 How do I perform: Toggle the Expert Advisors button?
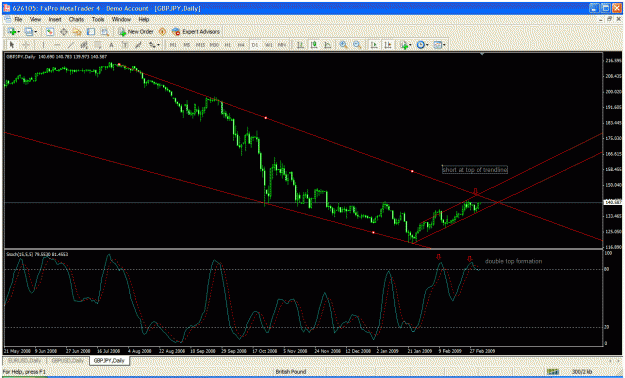tap(196, 32)
